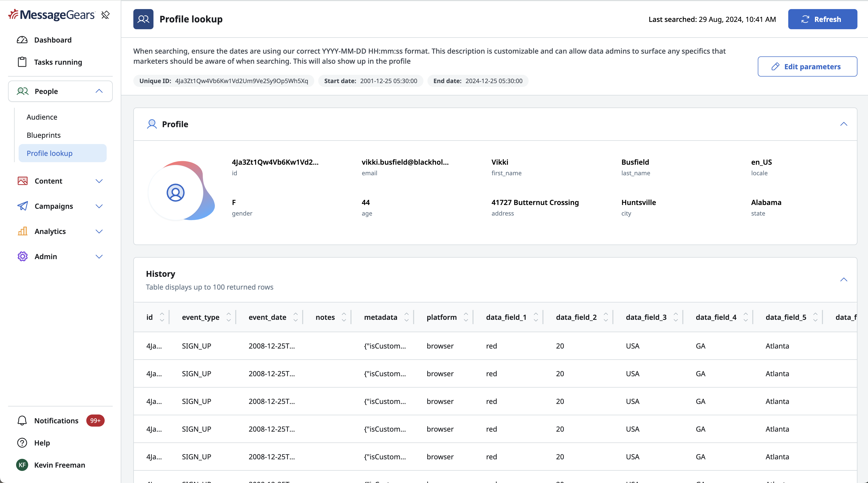Click the Profile lookup header icon
This screenshot has width=868, height=483.
point(143,19)
